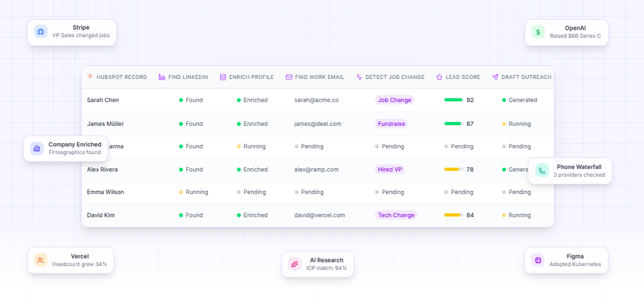Click the Job Change tag for Sarah Chen
The width and height of the screenshot is (644, 298).
[x=395, y=100]
